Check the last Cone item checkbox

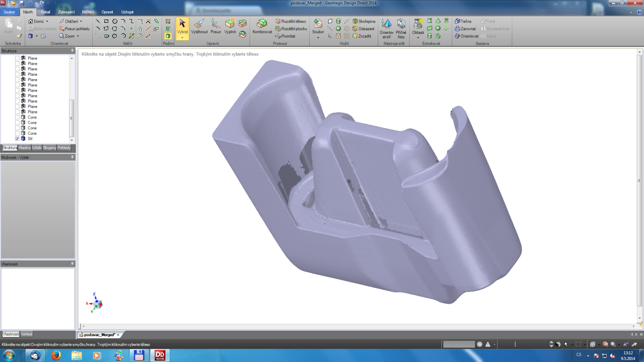click(17, 133)
